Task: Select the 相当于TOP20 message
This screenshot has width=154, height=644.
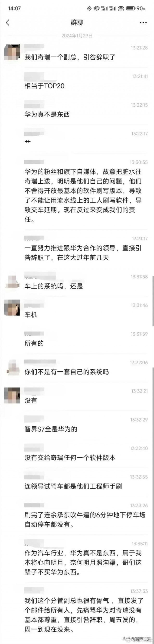Action: pos(44,86)
